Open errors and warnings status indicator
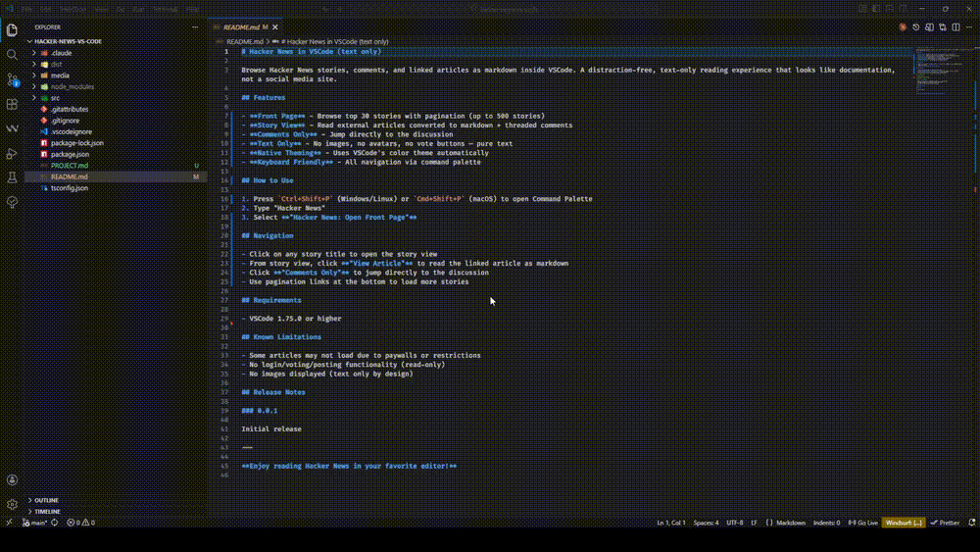The width and height of the screenshot is (980, 552). click(80, 523)
